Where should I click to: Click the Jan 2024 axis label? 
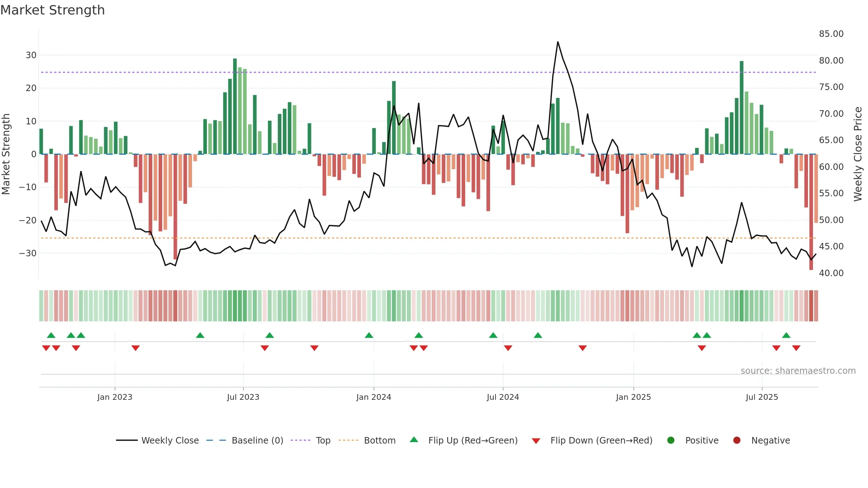click(x=374, y=397)
